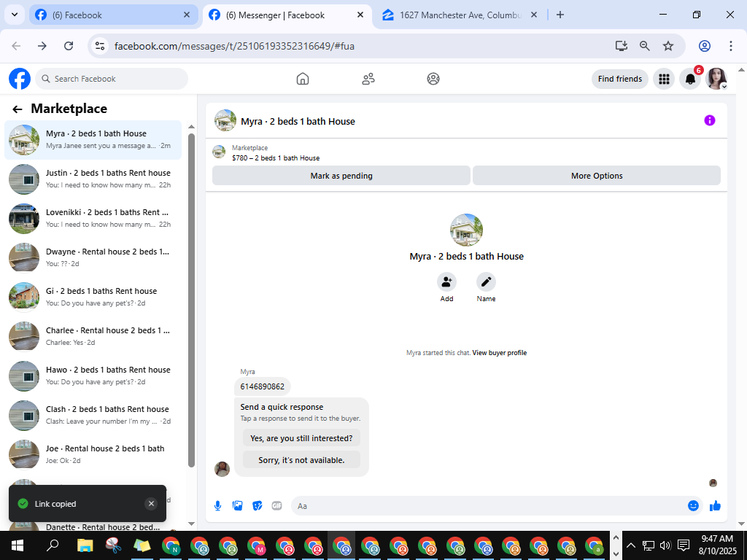
Task: Go to the Home feed icon
Action: (303, 79)
